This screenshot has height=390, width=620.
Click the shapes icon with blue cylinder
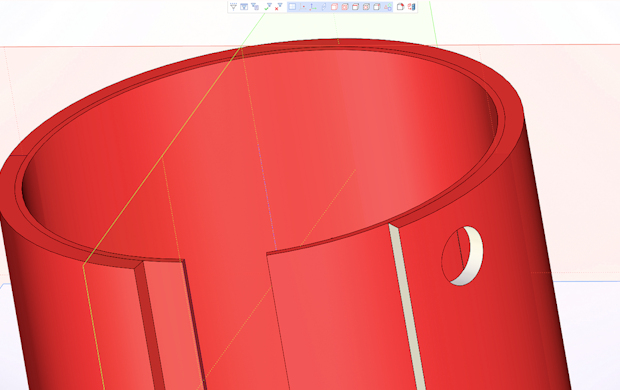(x=387, y=7)
